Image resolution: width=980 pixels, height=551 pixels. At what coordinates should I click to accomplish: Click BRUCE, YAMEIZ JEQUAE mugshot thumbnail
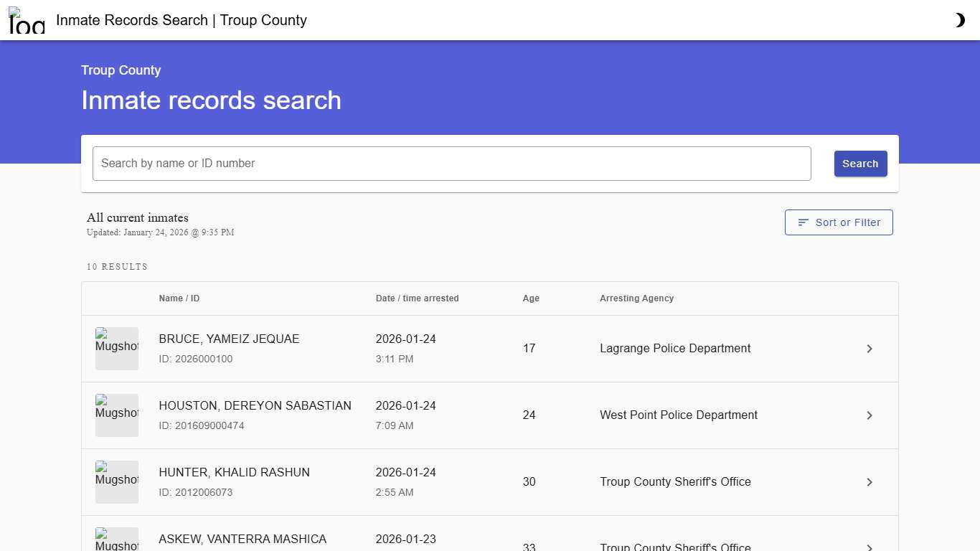click(x=117, y=349)
